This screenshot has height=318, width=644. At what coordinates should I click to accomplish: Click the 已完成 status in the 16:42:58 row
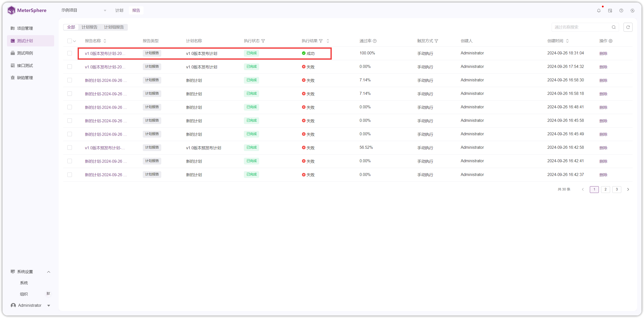click(252, 148)
